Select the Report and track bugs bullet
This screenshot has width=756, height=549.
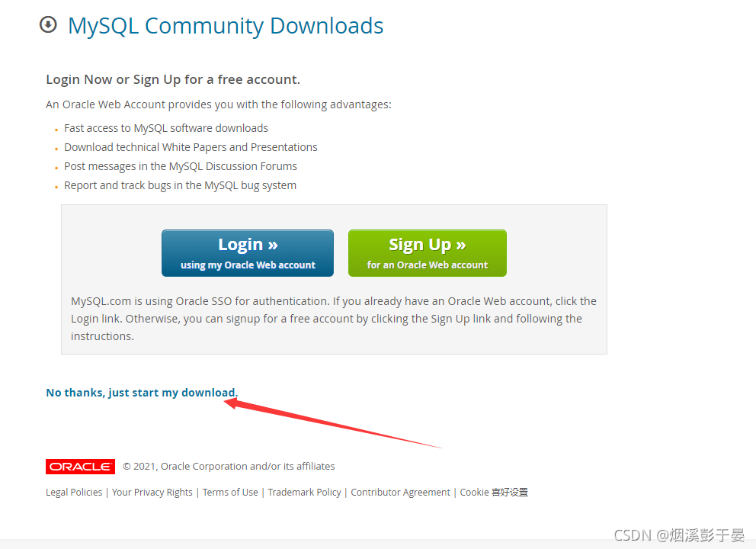(180, 185)
